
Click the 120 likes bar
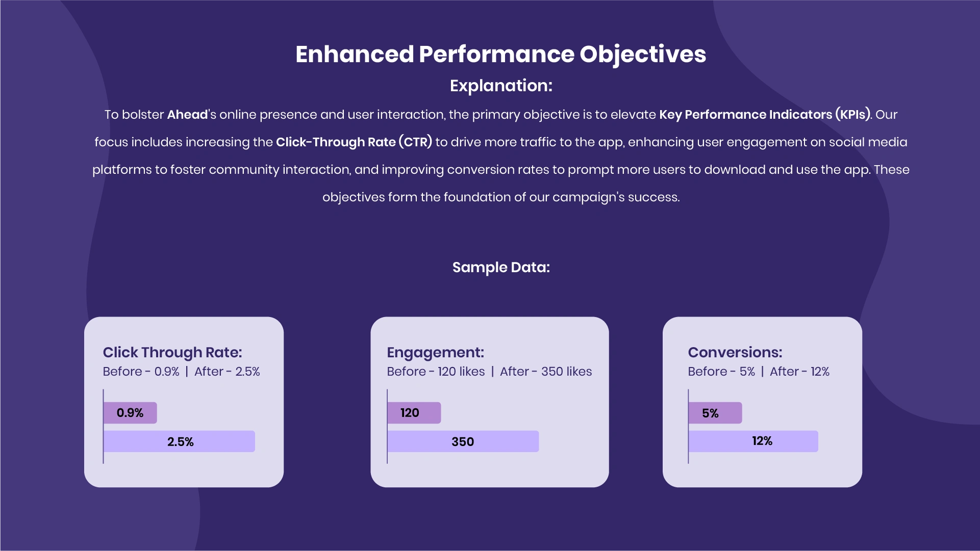(x=414, y=413)
